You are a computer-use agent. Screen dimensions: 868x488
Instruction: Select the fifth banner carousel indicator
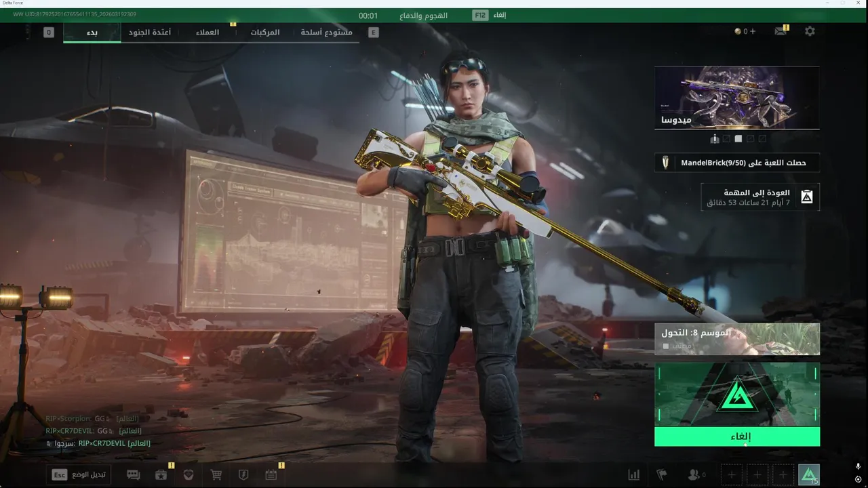[x=763, y=139]
